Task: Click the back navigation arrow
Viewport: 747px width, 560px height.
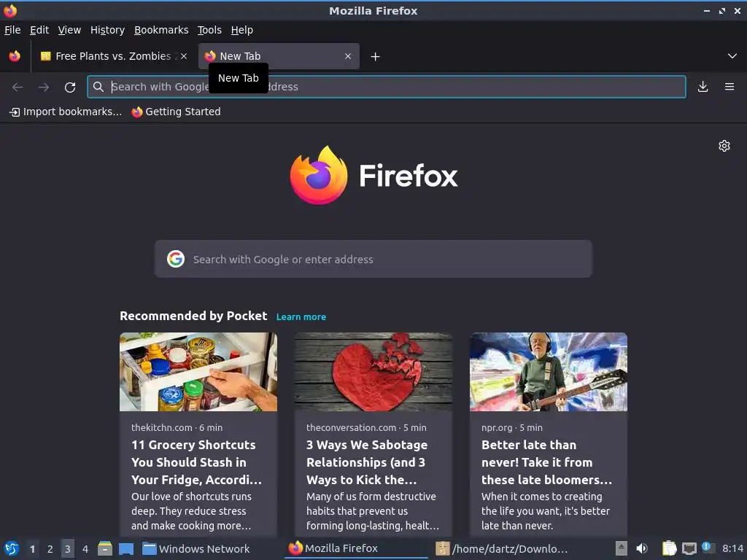Action: (18, 87)
